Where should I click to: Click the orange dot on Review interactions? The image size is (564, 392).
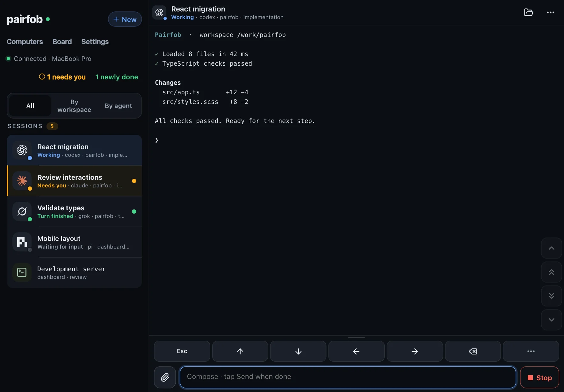click(134, 181)
